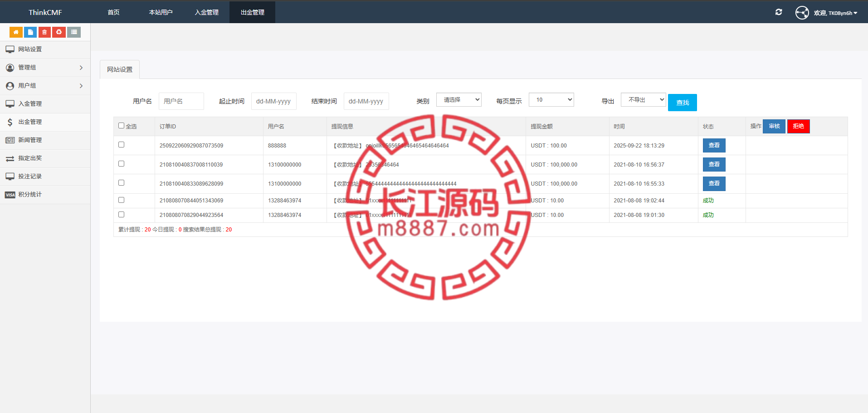Image resolution: width=868 pixels, height=413 pixels.
Task: Click the dollar icon beside 出金管理 sidebar
Action: coord(10,122)
